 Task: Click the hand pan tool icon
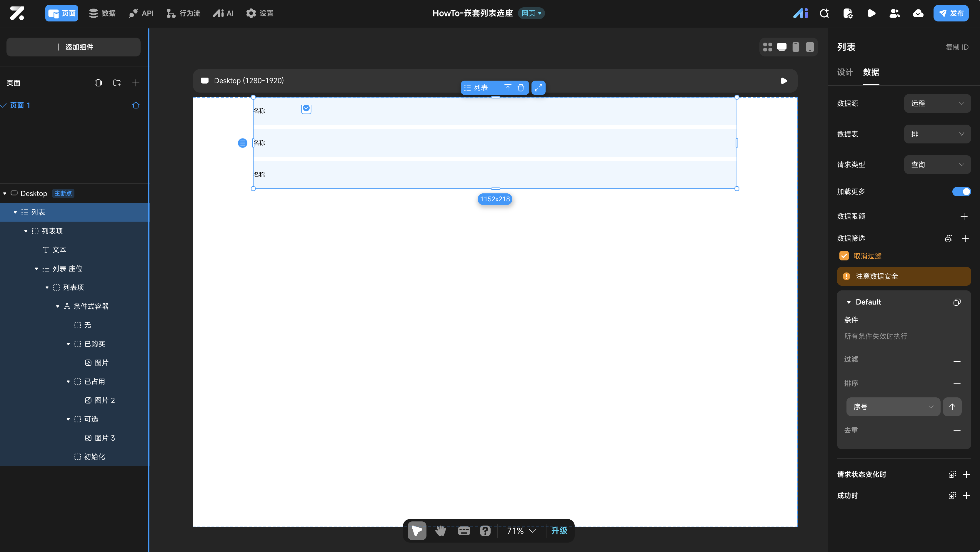point(441,530)
